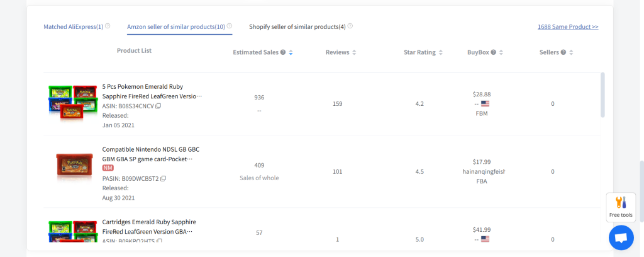Click BuyBox question mark icon
The height and width of the screenshot is (257, 644).
(x=493, y=53)
